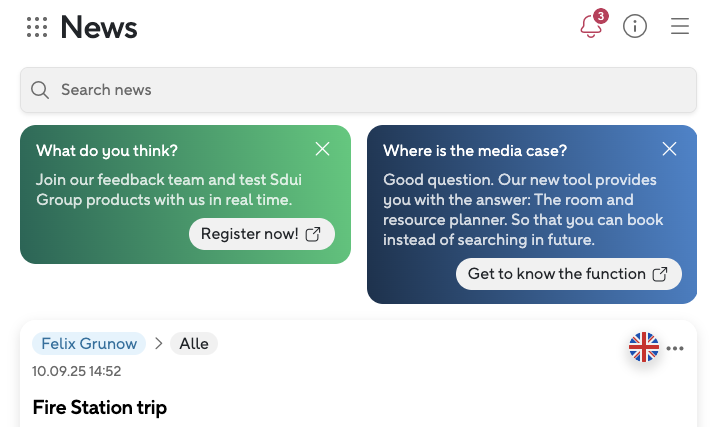Focus the Search news field
The height and width of the screenshot is (427, 712).
point(360,90)
